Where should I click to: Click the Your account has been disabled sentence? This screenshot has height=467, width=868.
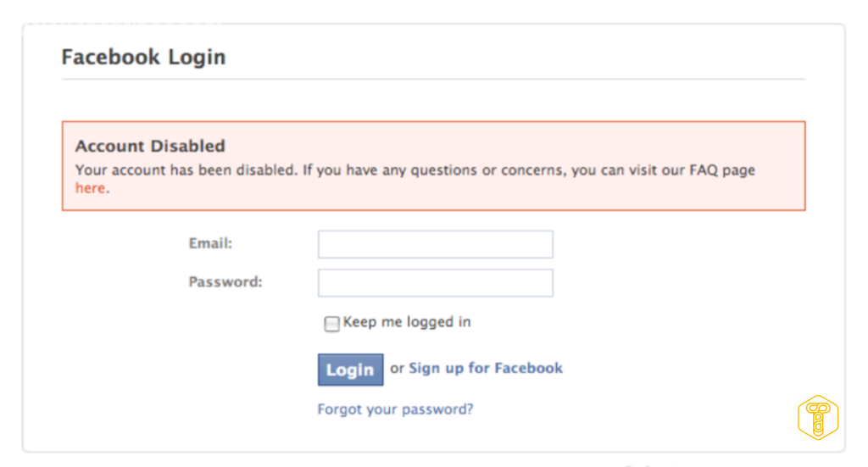point(186,170)
